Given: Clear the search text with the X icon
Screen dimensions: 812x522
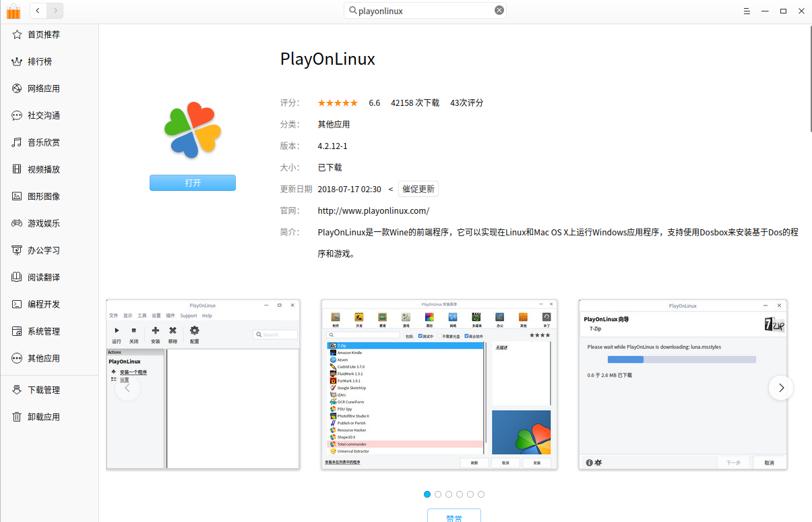Looking at the screenshot, I should point(499,10).
